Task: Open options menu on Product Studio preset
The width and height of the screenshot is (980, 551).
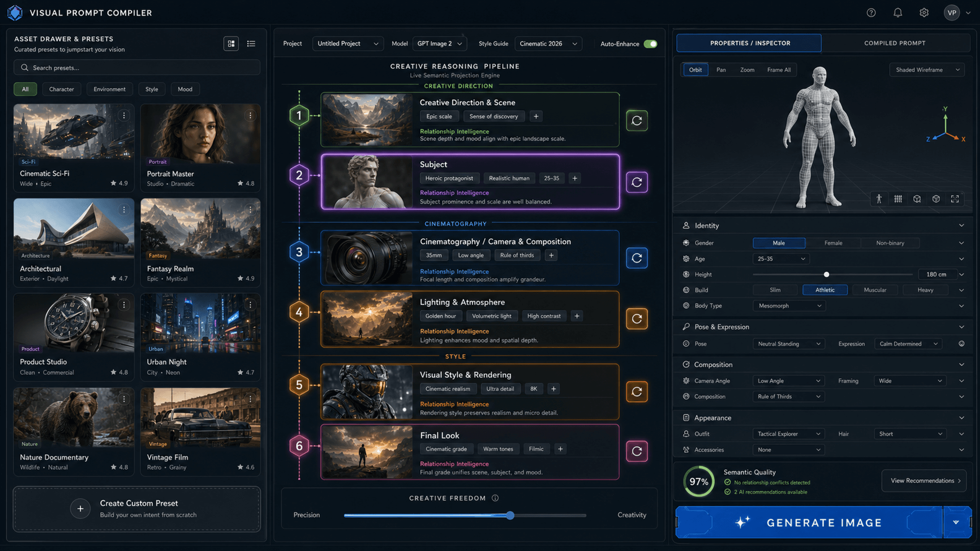Action: (124, 305)
